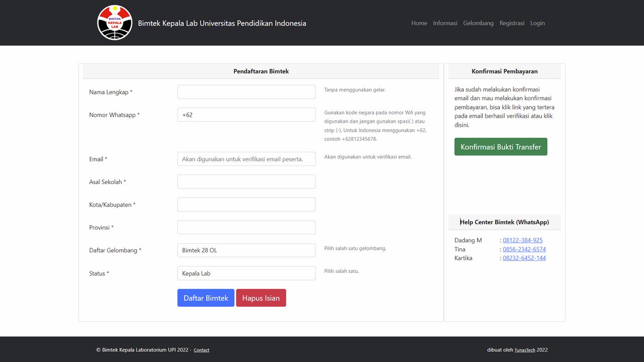The height and width of the screenshot is (362, 644).
Task: Click into the Asal Sekolah field
Action: click(x=246, y=182)
